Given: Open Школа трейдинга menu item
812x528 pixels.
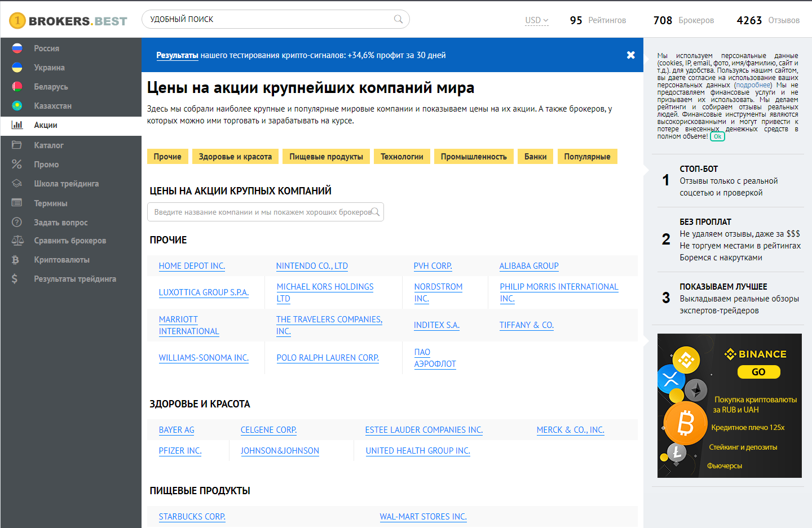Looking at the screenshot, I should coord(66,184).
